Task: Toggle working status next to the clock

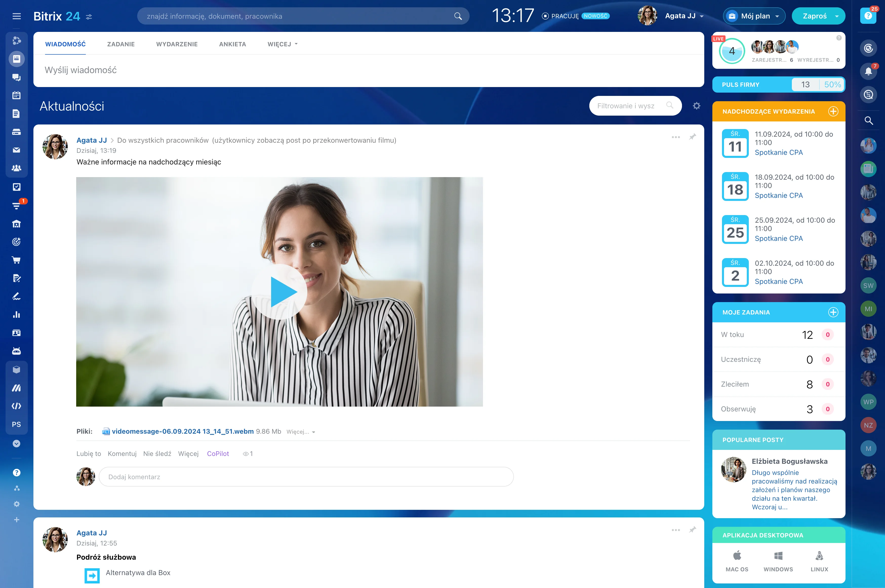Action: 560,16
